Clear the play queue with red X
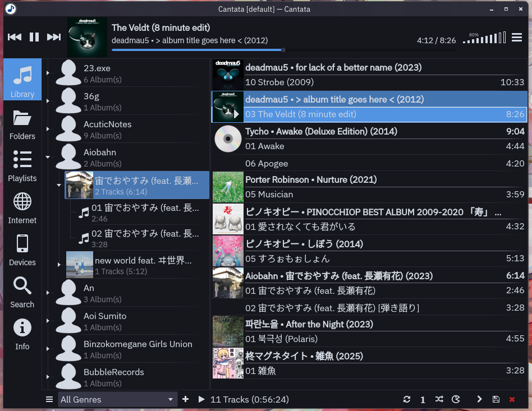The image size is (532, 411). (x=512, y=399)
